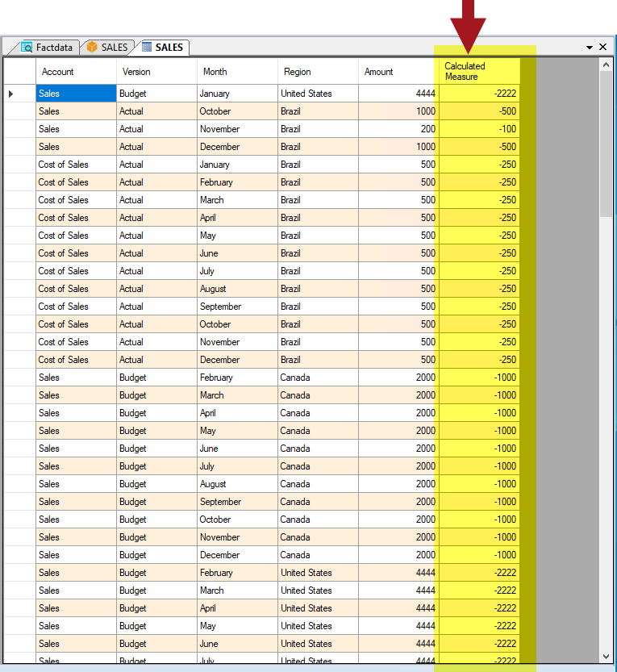Click the Factdata tab icon
Image resolution: width=617 pixels, height=672 pixels.
pyautogui.click(x=27, y=48)
